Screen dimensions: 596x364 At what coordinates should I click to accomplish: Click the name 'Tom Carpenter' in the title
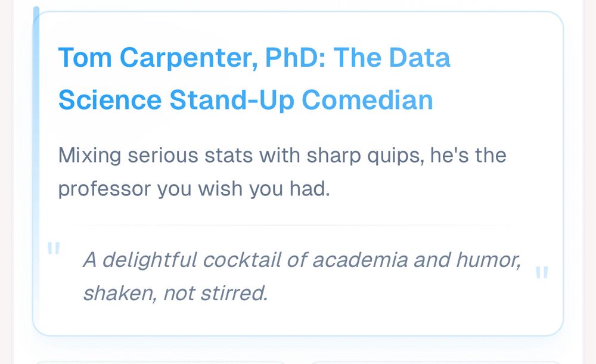[x=157, y=58]
